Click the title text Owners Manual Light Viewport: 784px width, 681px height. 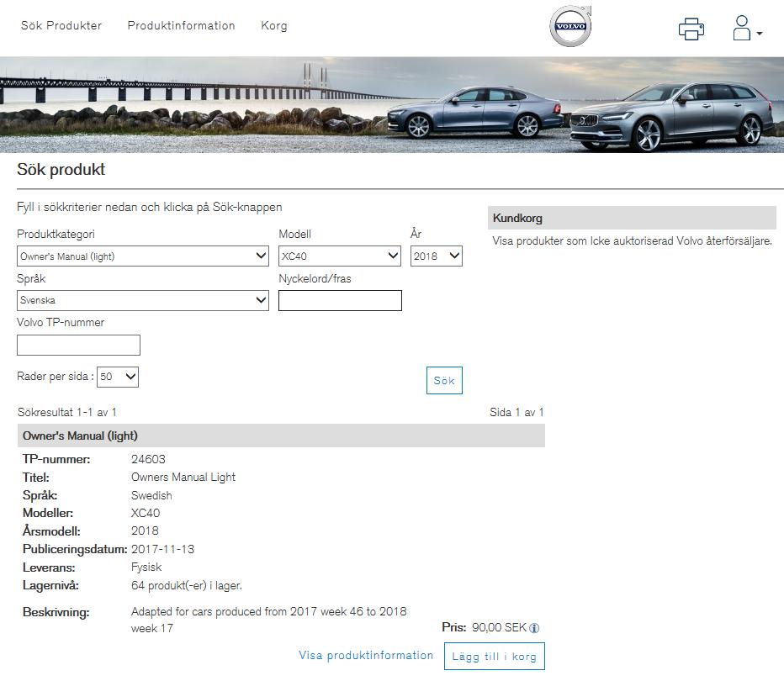point(183,478)
